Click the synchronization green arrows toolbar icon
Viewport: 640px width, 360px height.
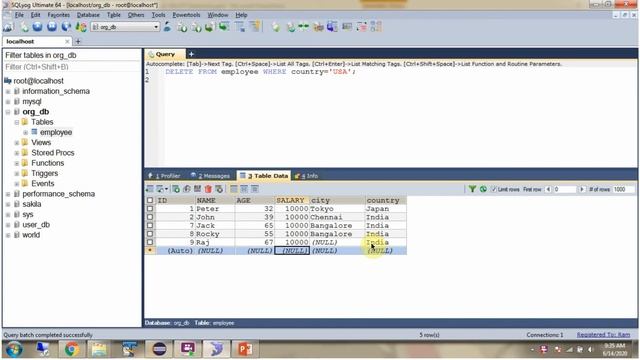pyautogui.click(x=303, y=27)
